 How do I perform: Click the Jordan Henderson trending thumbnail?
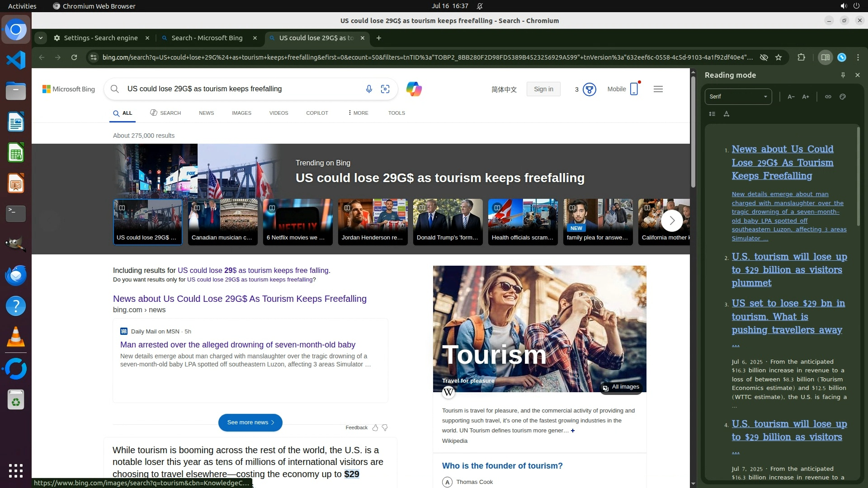coord(373,222)
